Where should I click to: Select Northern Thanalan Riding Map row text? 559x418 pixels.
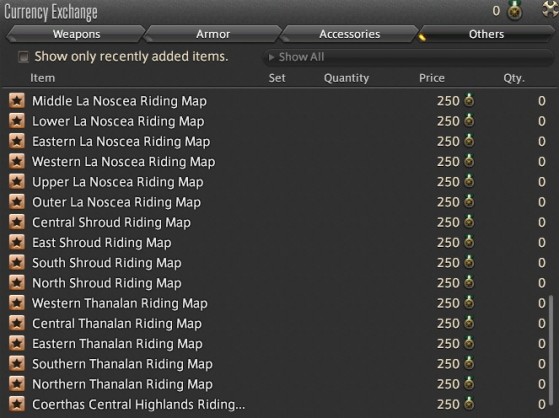122,384
